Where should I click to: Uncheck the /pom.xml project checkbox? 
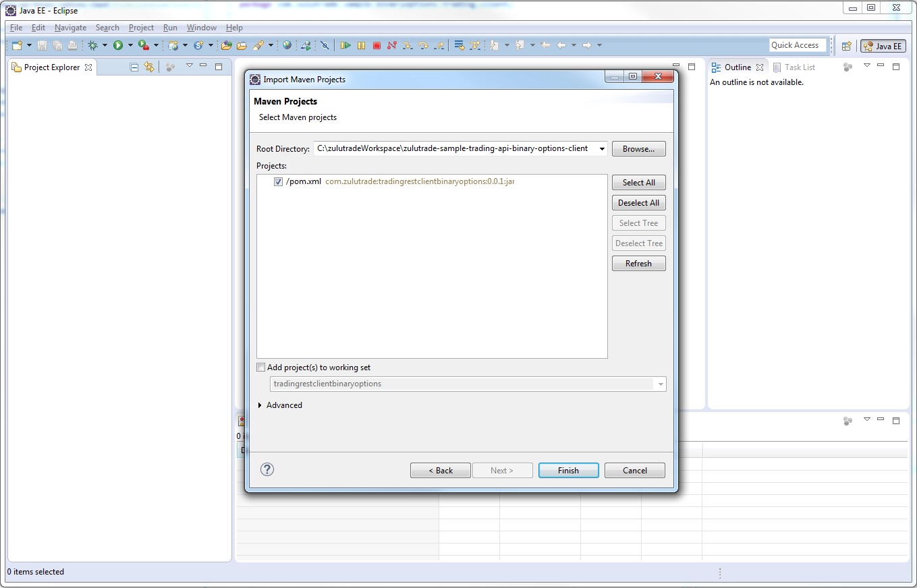pyautogui.click(x=278, y=182)
